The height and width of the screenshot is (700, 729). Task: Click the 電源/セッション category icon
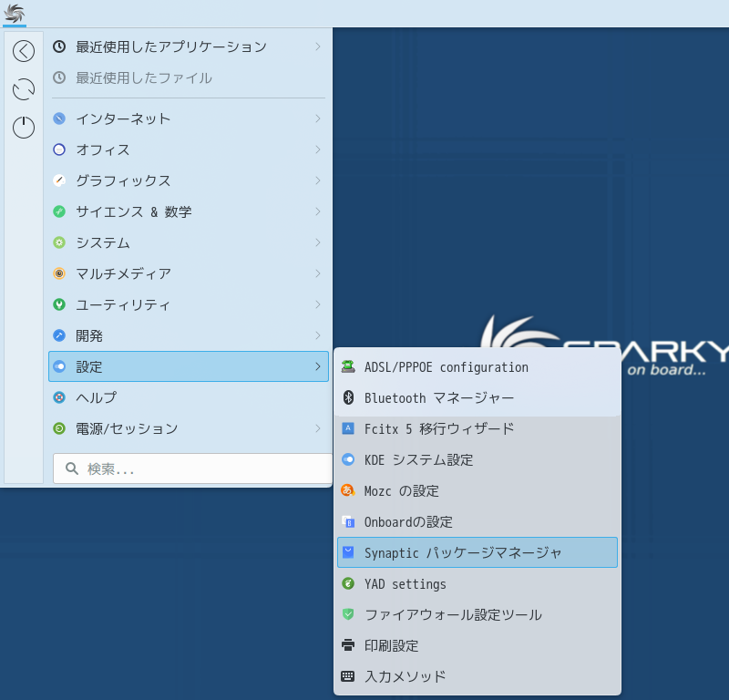coord(59,428)
